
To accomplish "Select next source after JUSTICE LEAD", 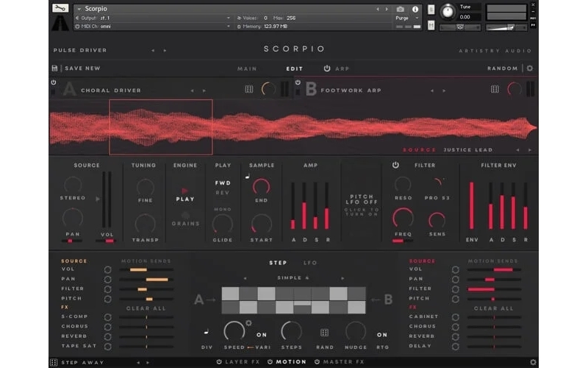I will (530, 150).
